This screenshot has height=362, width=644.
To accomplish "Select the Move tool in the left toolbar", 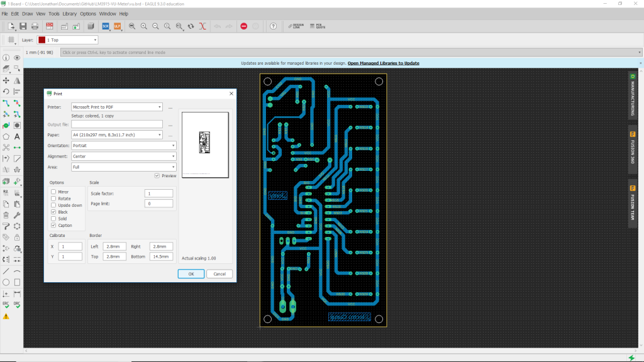I will [x=6, y=82].
